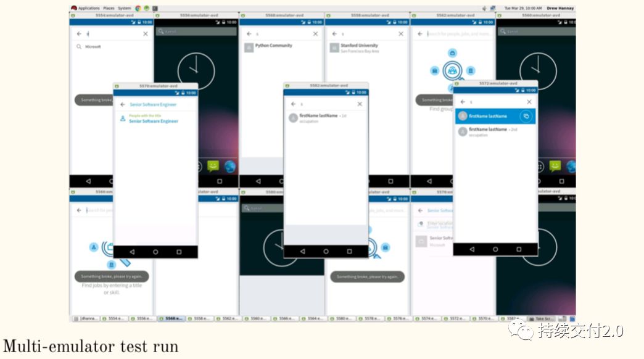
Task: Select the Microsoft suggestion in emulator 5554
Action: pyautogui.click(x=111, y=47)
